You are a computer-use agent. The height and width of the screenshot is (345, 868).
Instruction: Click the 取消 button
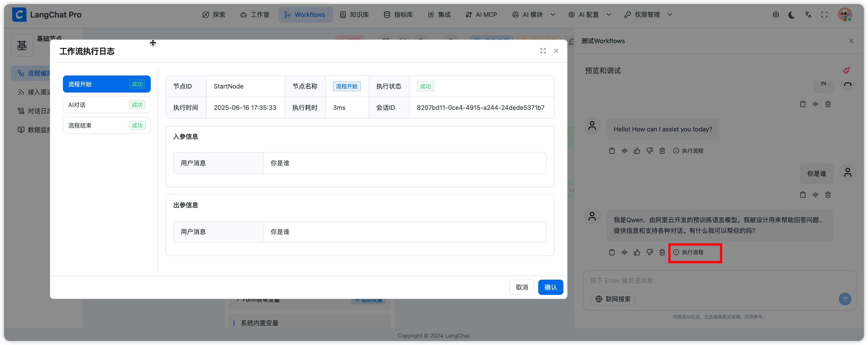[x=522, y=287]
